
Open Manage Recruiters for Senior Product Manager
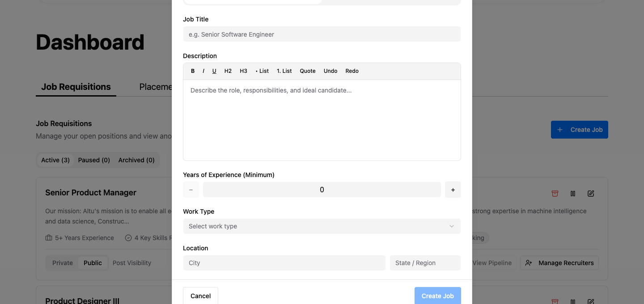[559, 263]
